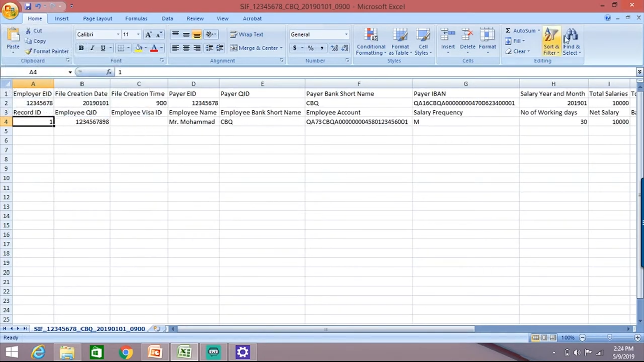Select the Data ribbon tab
The width and height of the screenshot is (644, 362).
tap(167, 18)
